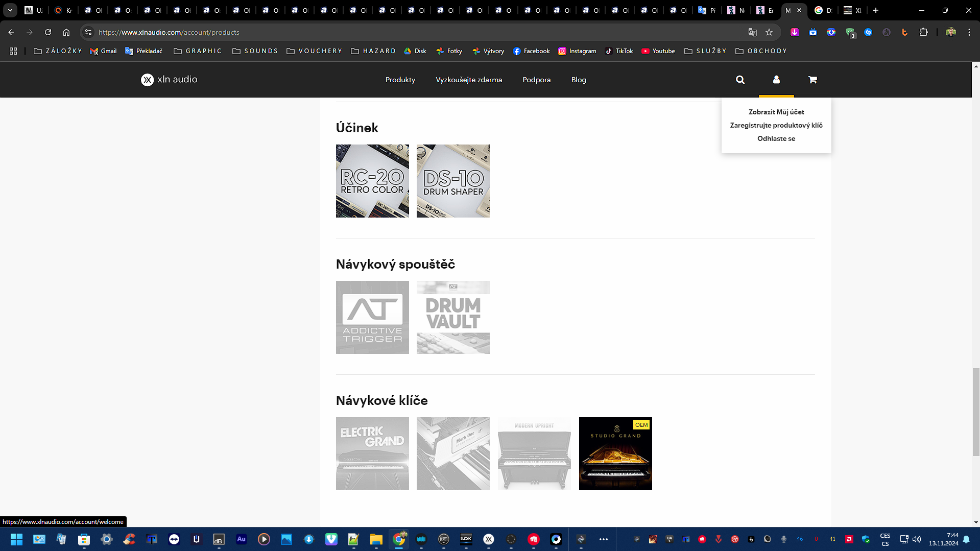Open Překladač bookmark
The width and height of the screenshot is (980, 551).
144,51
